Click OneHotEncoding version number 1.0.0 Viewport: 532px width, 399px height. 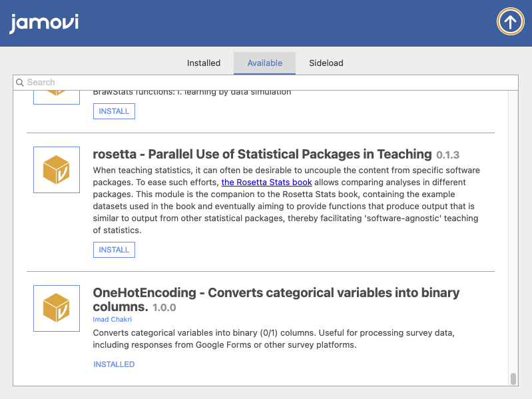164,308
